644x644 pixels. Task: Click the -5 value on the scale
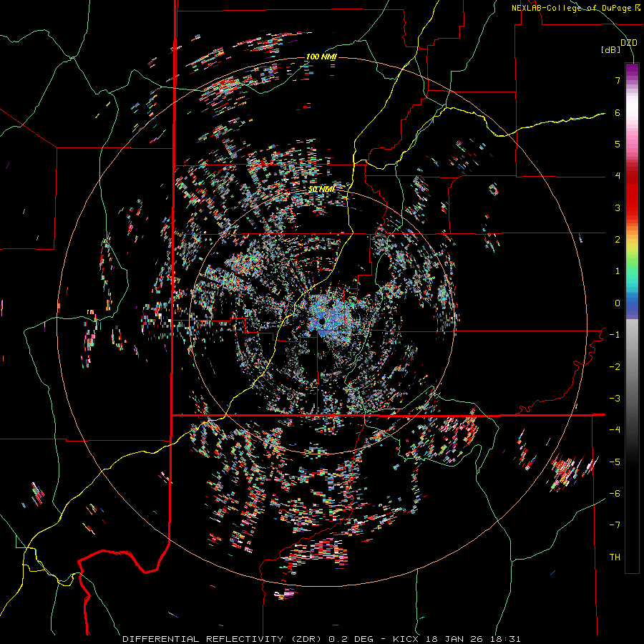pos(615,462)
